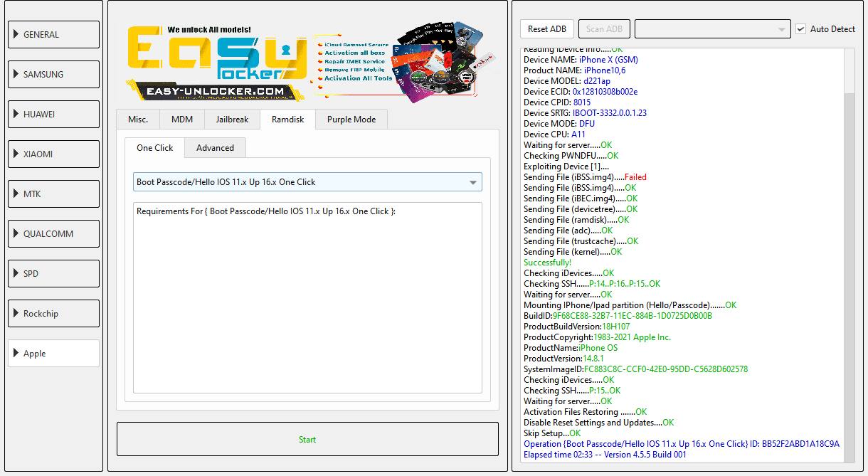Image resolution: width=868 pixels, height=476 pixels.
Task: Expand the SAMSUNG sidebar section
Action: pos(53,74)
